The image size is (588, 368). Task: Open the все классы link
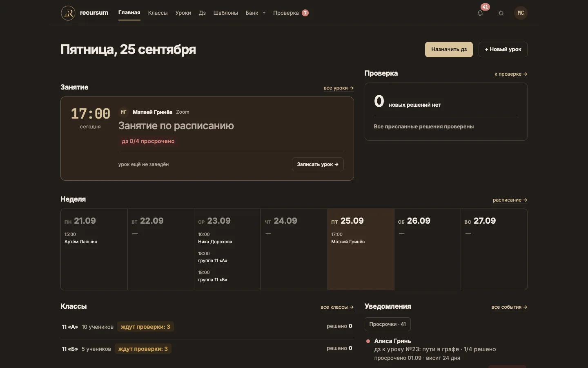coord(337,307)
